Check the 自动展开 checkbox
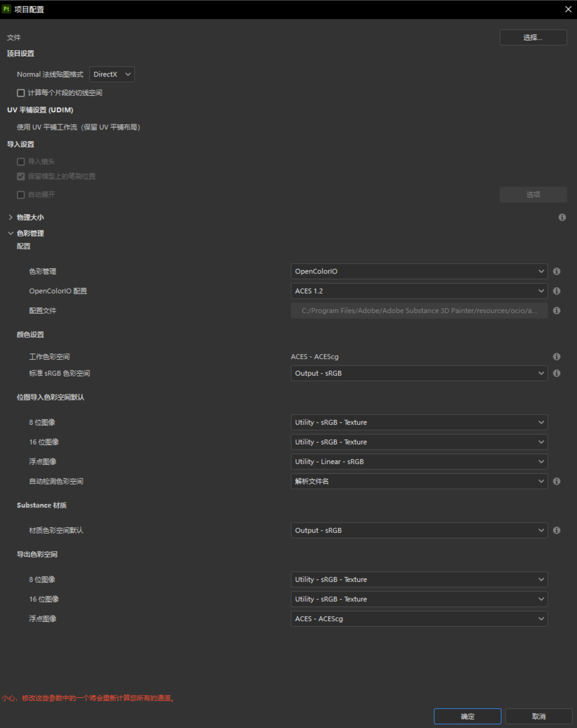This screenshot has width=577, height=728. point(20,195)
